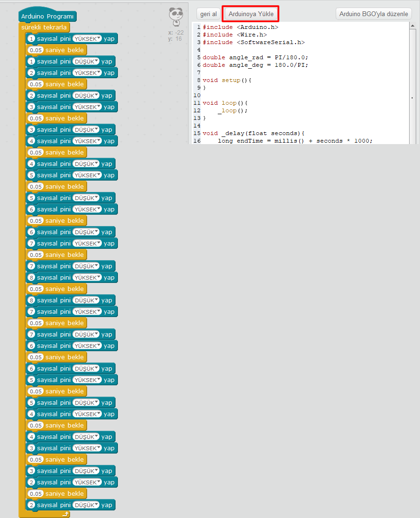
Task: Click 'saniye bekle' in the wait block just below pin 1 YÜKSEK
Action: coord(64,50)
